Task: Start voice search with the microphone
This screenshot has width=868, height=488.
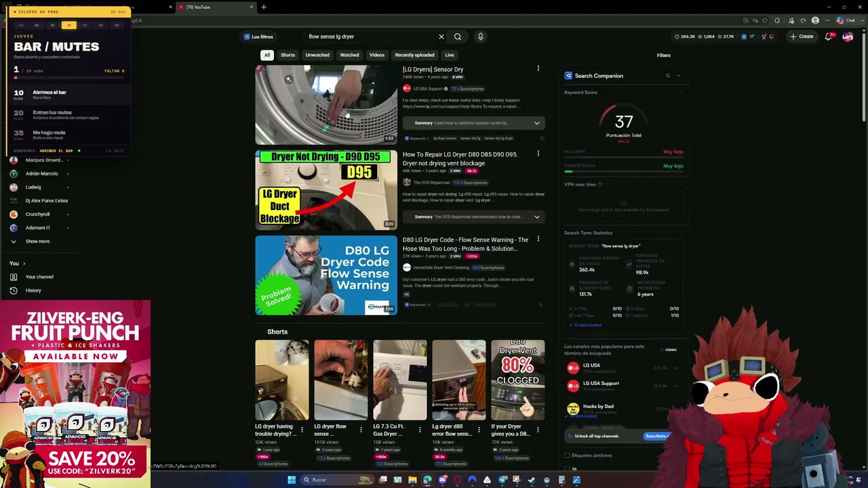Action: tap(481, 37)
